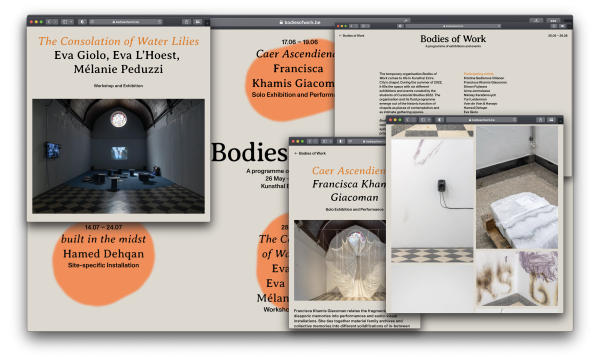
Task: Click privacy shield icon in Water Lilies window
Action: tap(83, 22)
